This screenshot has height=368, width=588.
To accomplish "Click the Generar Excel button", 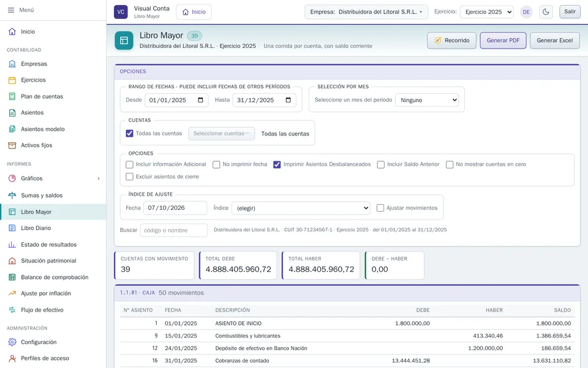I will tap(555, 40).
